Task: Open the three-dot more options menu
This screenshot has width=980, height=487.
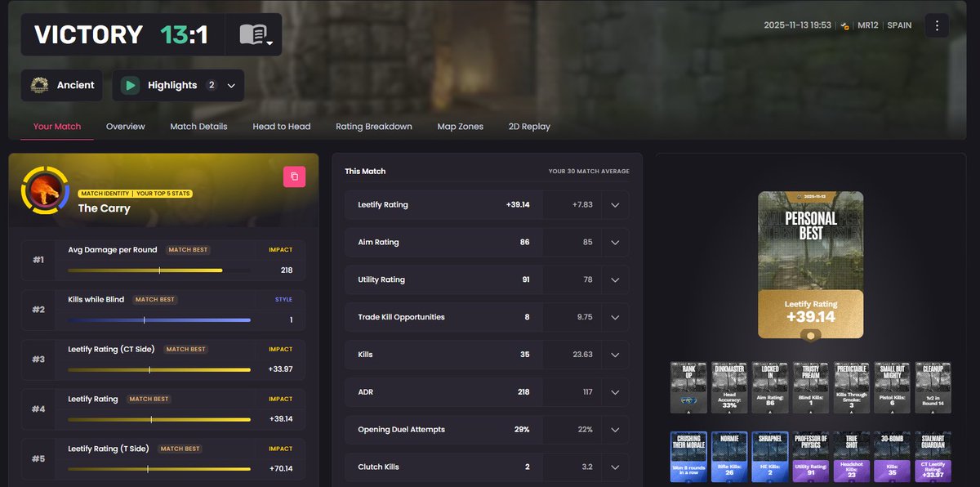Action: 937,25
